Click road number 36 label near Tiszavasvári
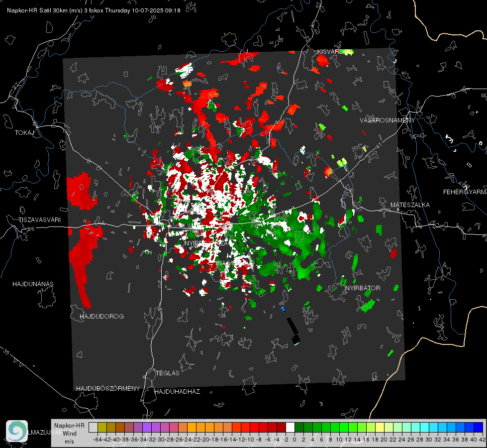 click(31, 229)
